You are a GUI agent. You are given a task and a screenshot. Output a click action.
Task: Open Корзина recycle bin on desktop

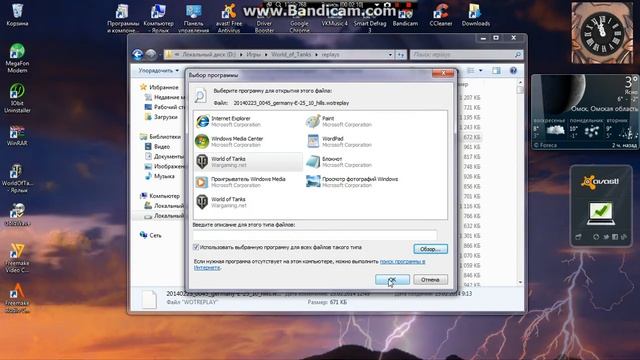pyautogui.click(x=17, y=15)
